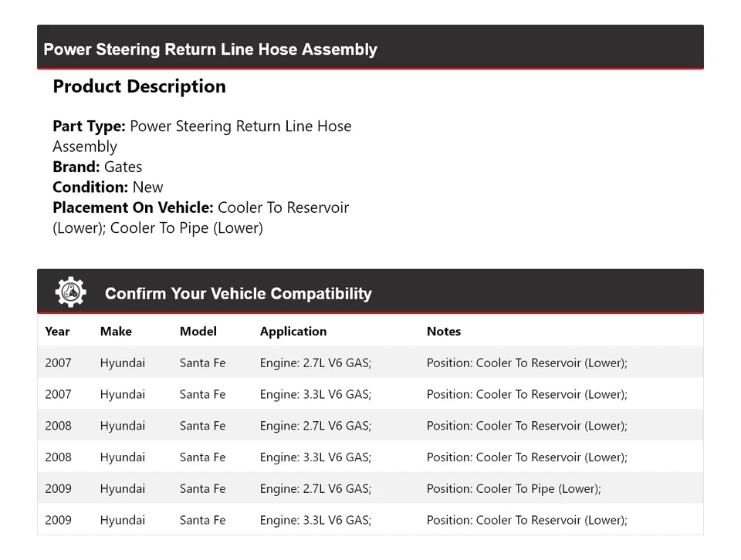Click Hyundai in the last table row
Screen dimensions: 741x560
pyautogui.click(x=122, y=520)
